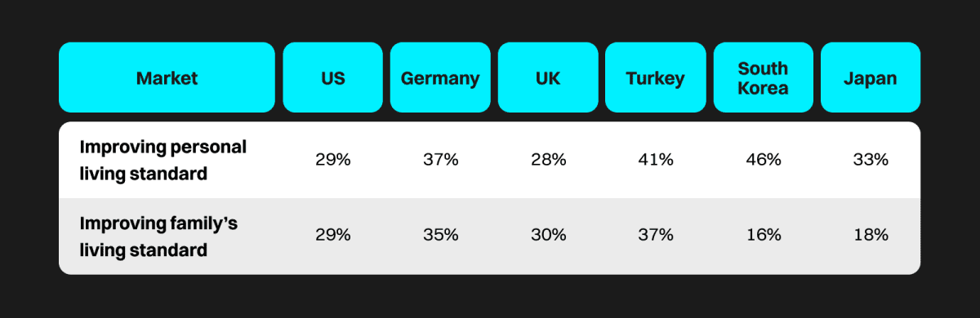Select UK's 28% personal standard value

click(548, 160)
